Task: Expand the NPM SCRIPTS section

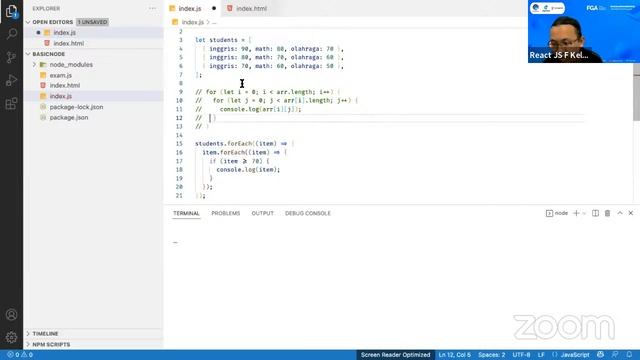Action: coord(28,344)
